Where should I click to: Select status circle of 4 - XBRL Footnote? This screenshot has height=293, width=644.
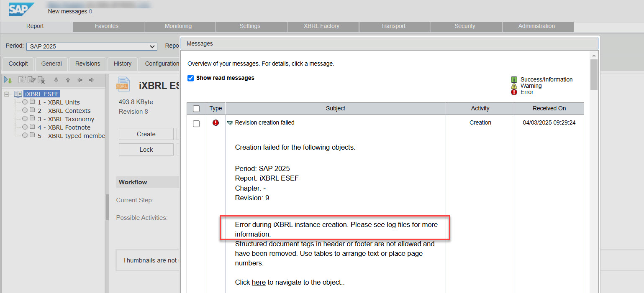tap(25, 127)
